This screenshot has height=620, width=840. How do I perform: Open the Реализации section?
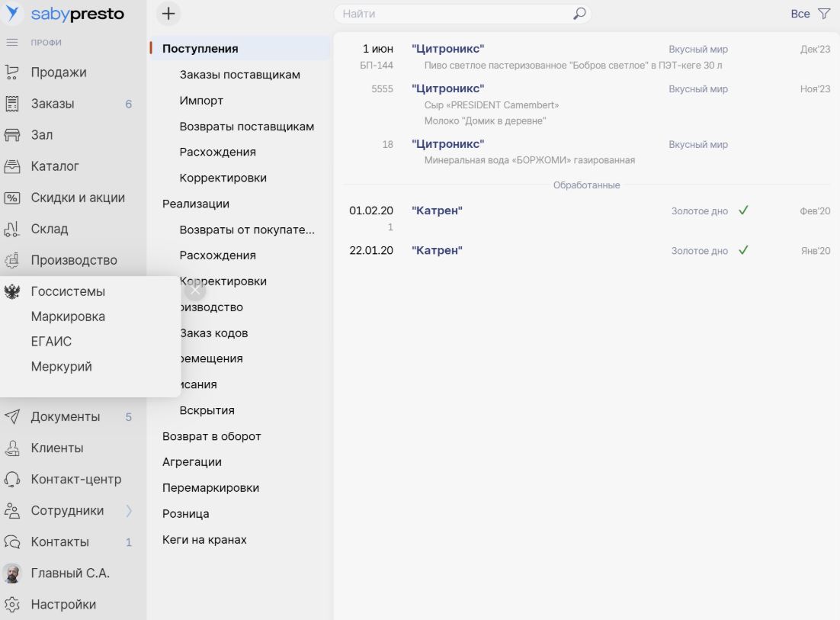(196, 204)
